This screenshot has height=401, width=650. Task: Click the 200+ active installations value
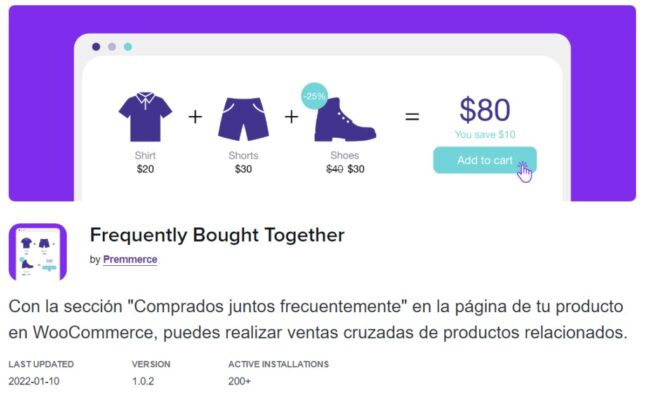tap(240, 381)
